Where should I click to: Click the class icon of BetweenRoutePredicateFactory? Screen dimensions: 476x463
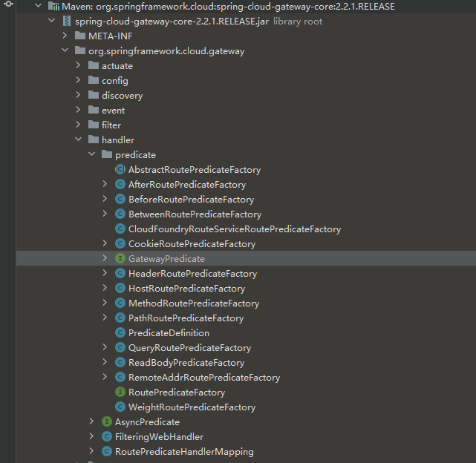click(x=120, y=214)
